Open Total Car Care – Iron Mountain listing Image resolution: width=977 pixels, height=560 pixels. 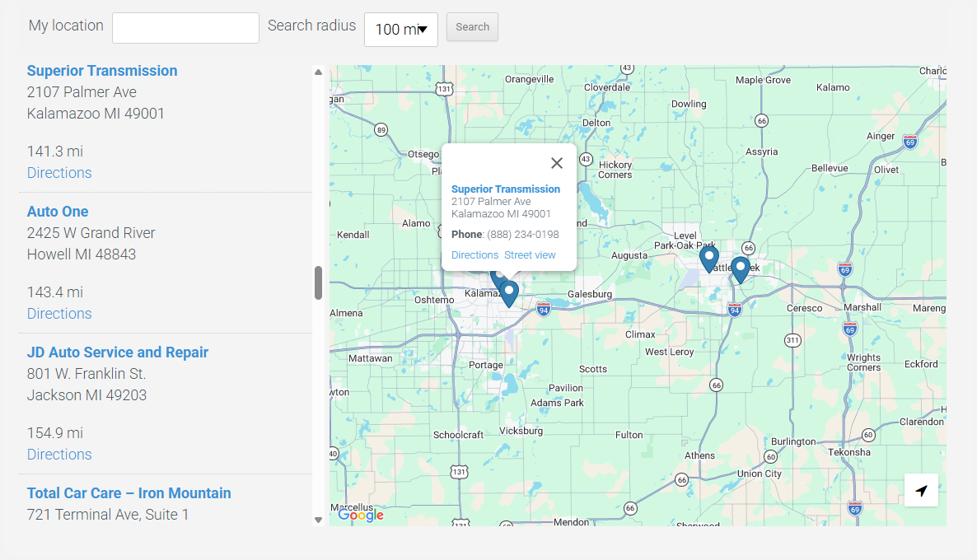coord(129,493)
